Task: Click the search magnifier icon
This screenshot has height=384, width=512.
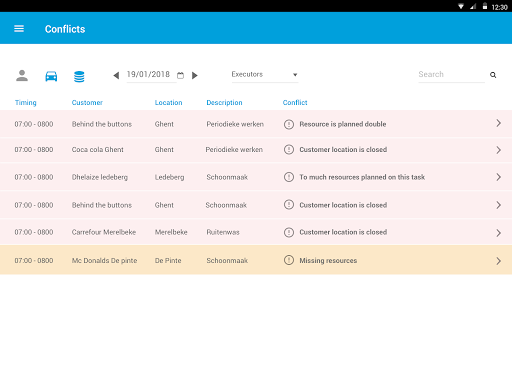Action: click(493, 75)
